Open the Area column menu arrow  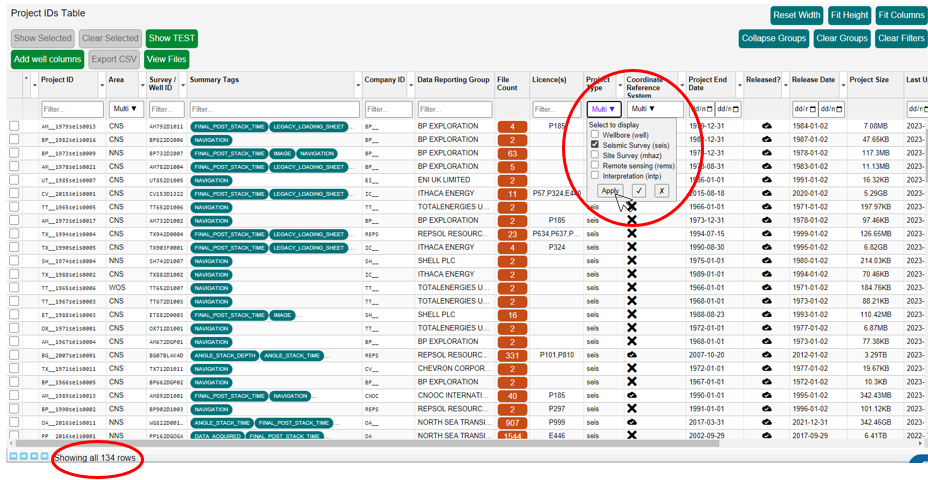tap(143, 86)
